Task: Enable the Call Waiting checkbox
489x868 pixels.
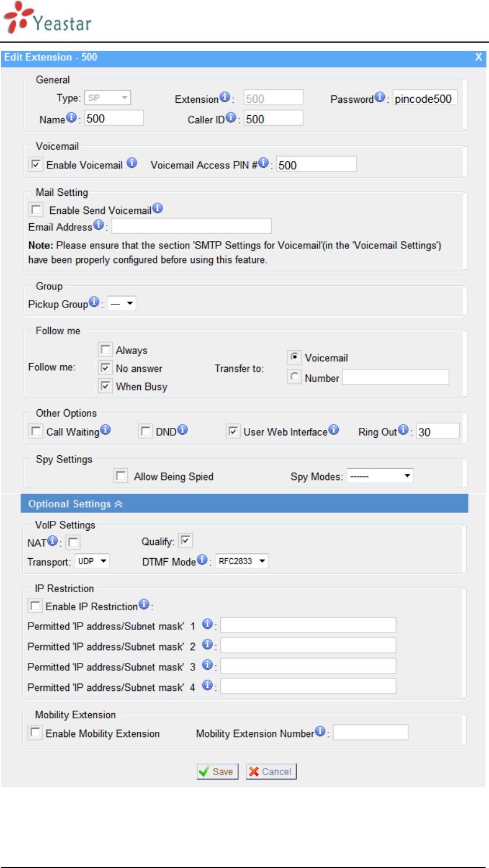Action: coord(35,431)
